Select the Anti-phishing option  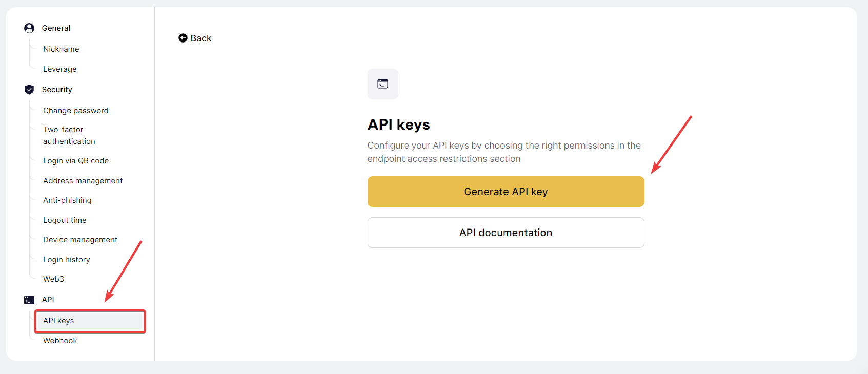coord(67,200)
